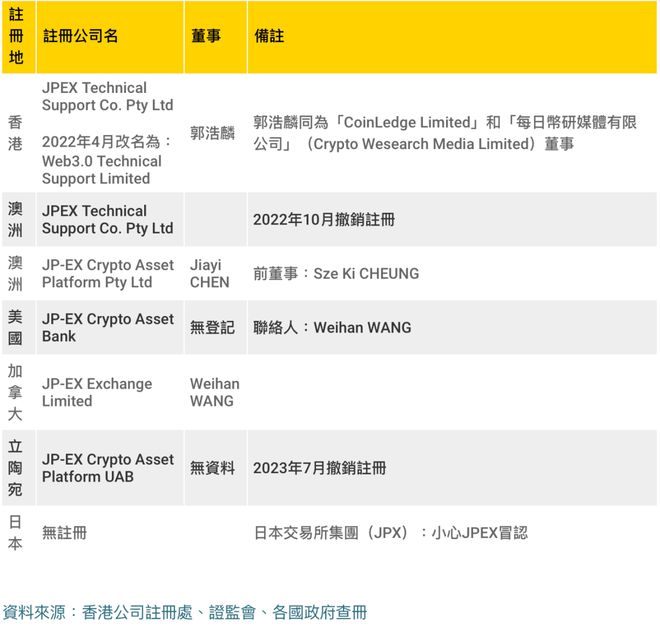Select JP-EX Crypto Asset Platform UAB
Image resolution: width=660 pixels, height=632 pixels.
coord(107,468)
